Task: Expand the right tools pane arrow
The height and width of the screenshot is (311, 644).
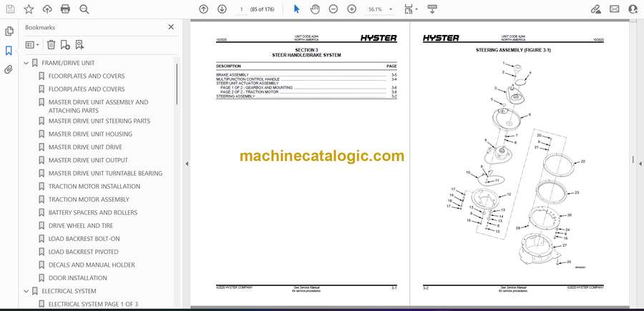Action: tap(640, 164)
